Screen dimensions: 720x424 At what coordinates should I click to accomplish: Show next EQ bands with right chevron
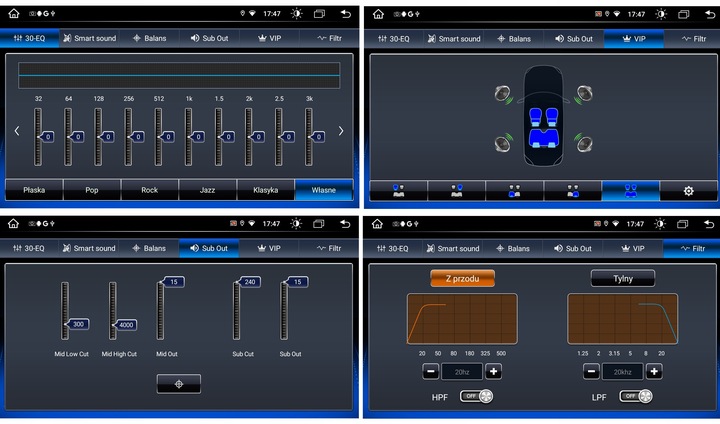pyautogui.click(x=341, y=131)
